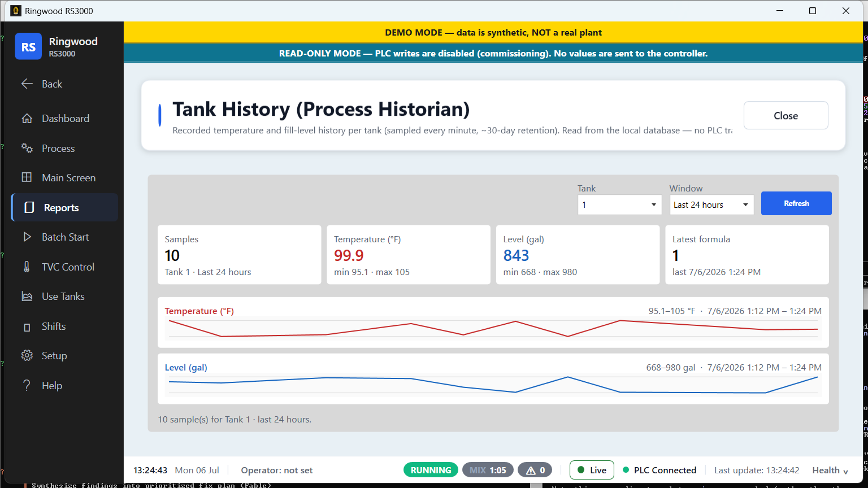The height and width of the screenshot is (488, 868).
Task: Go Back using the sidebar link
Action: pyautogui.click(x=64, y=84)
